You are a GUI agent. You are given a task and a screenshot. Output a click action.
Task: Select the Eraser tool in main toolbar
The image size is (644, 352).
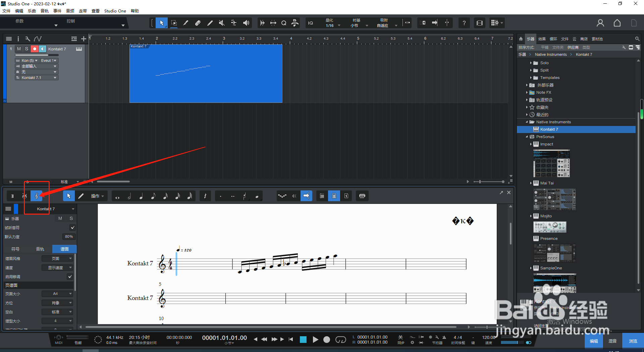(198, 23)
